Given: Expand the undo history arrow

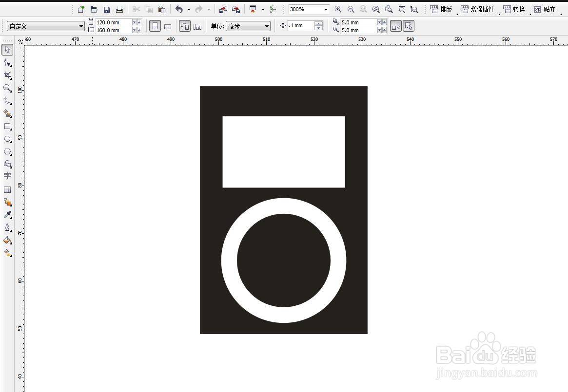Looking at the screenshot, I should [x=189, y=9].
